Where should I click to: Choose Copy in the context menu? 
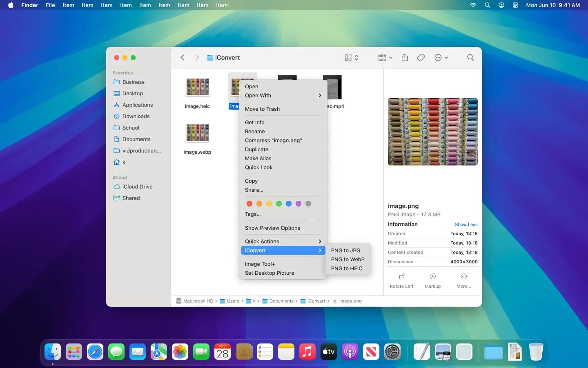coord(283,181)
